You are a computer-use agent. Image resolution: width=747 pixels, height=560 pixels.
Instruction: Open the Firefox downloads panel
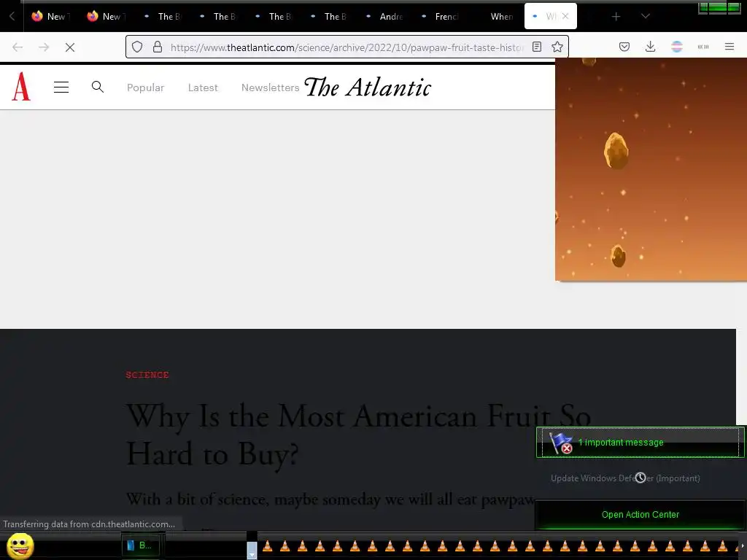coord(650,47)
